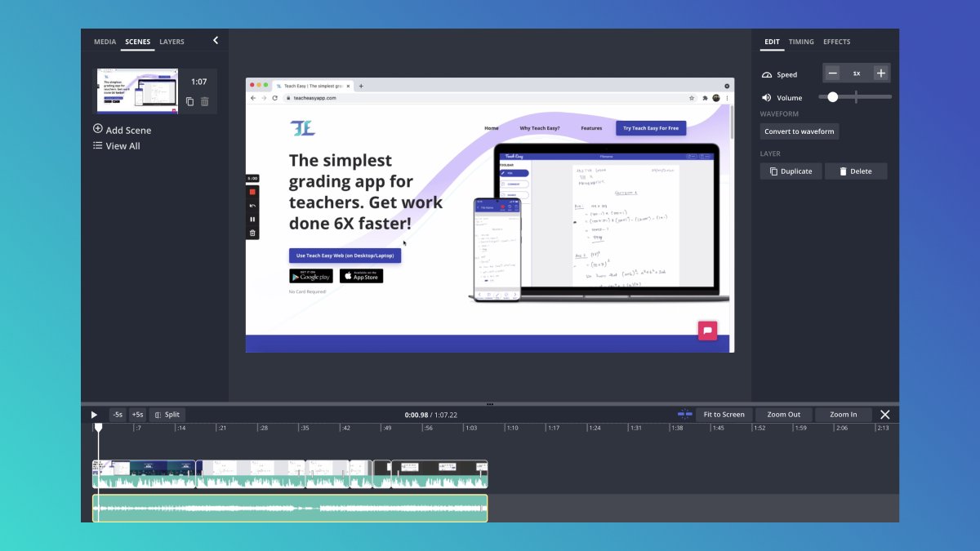Duplicate the scene using the copy icon under its thumbnail
The image size is (980, 551).
tap(189, 102)
